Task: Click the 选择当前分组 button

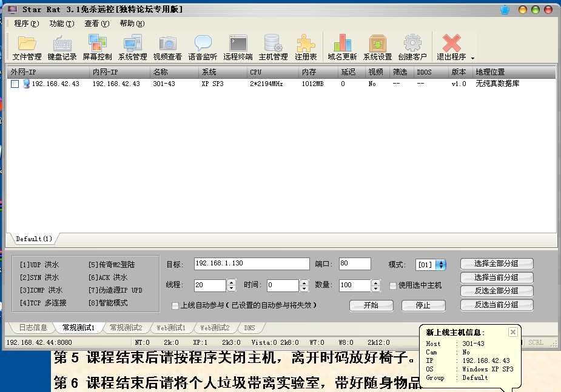Action: coord(497,277)
